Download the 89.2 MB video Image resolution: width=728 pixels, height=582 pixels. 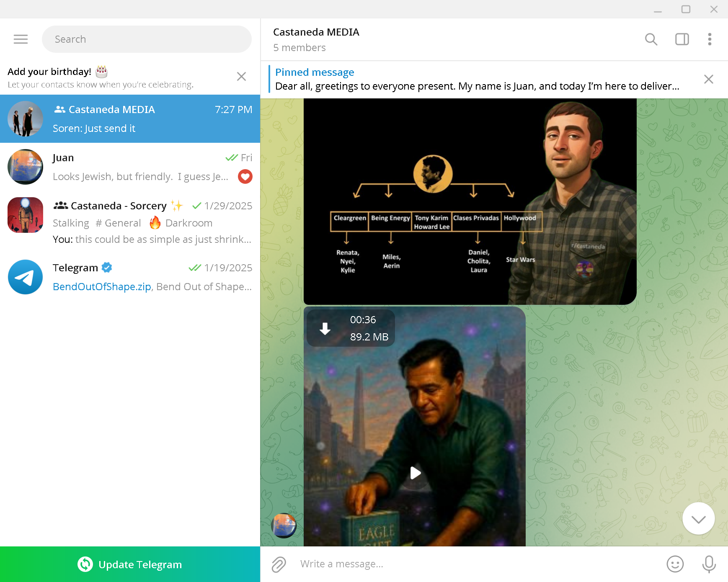tap(325, 329)
